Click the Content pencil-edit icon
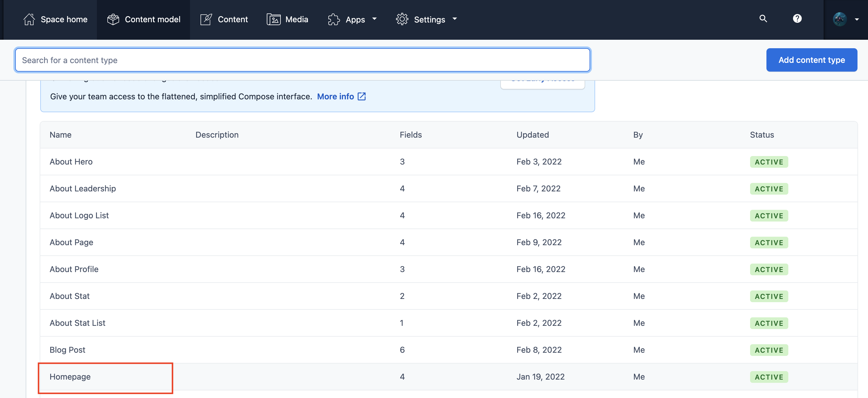The height and width of the screenshot is (398, 868). click(x=206, y=19)
